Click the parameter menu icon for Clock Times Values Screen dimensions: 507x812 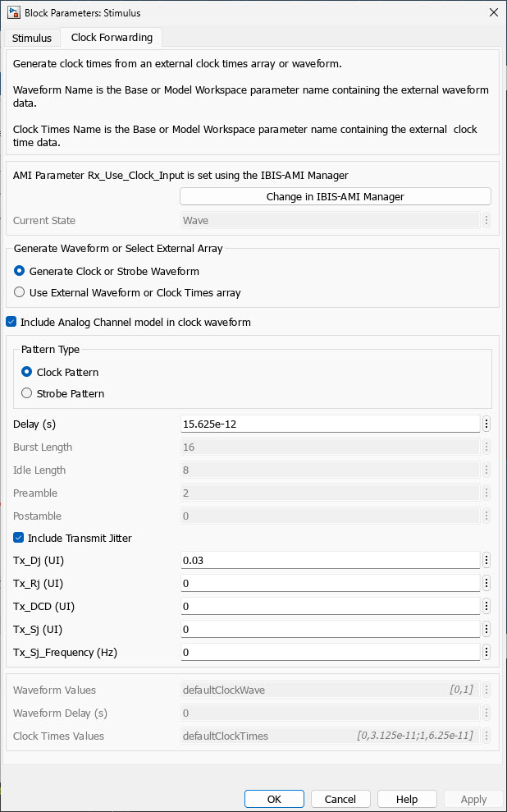coord(487,736)
